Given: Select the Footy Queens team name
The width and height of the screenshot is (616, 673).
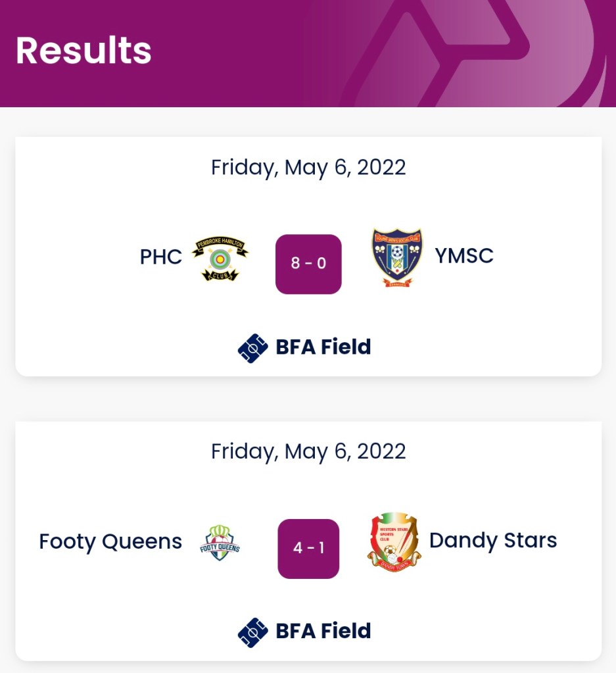Looking at the screenshot, I should 110,541.
